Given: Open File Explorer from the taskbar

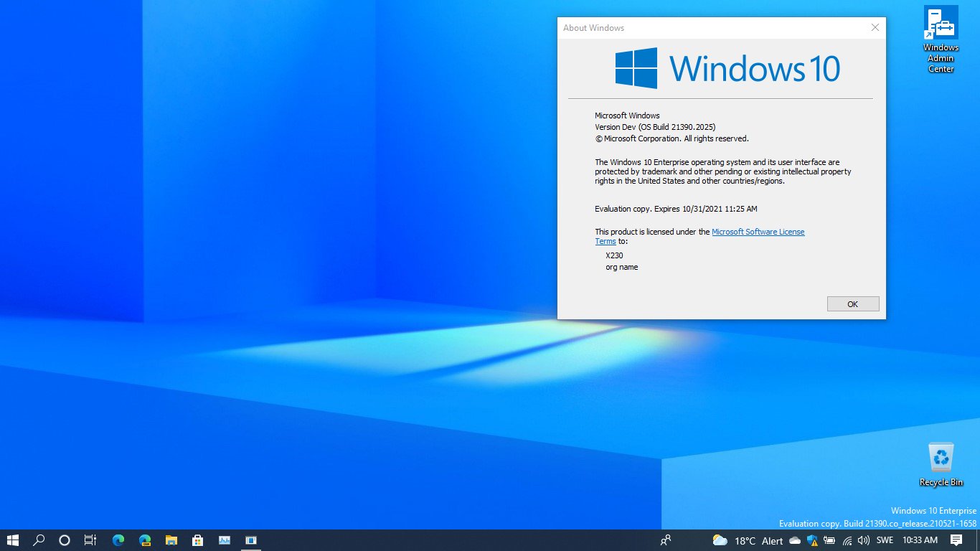Looking at the screenshot, I should pos(171,540).
